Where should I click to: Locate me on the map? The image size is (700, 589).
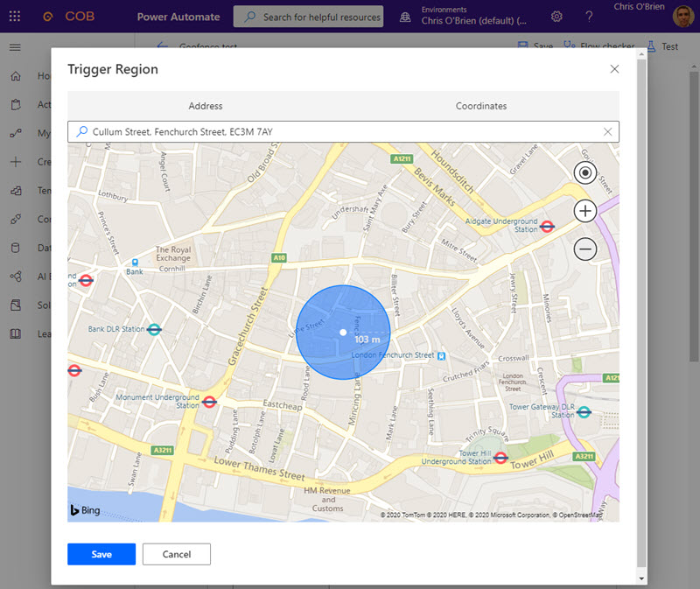coord(585,172)
